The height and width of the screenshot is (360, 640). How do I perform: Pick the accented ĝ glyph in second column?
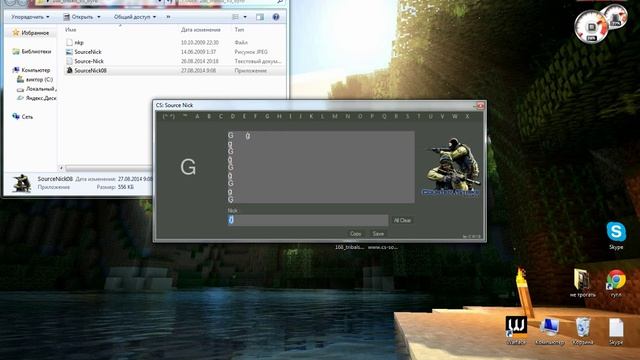248,136
